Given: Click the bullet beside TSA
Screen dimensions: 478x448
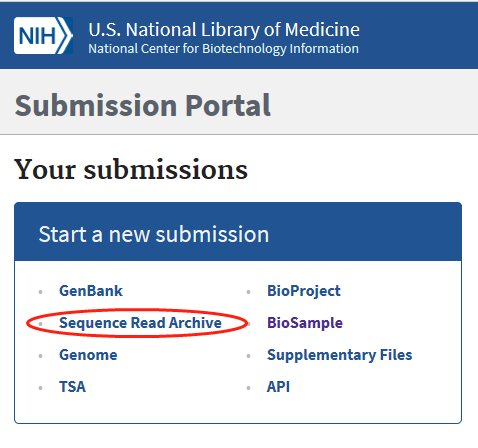Looking at the screenshot, I should point(41,388).
